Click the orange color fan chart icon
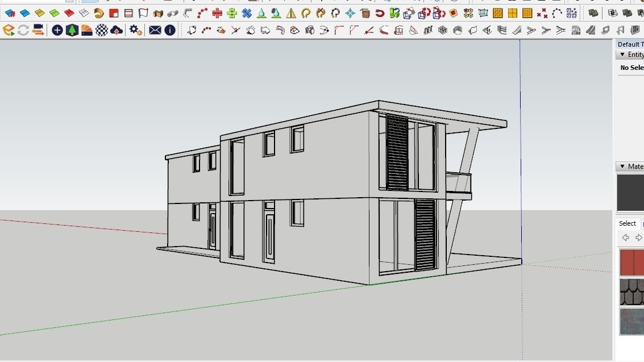The height and width of the screenshot is (362, 644). pyautogui.click(x=87, y=30)
